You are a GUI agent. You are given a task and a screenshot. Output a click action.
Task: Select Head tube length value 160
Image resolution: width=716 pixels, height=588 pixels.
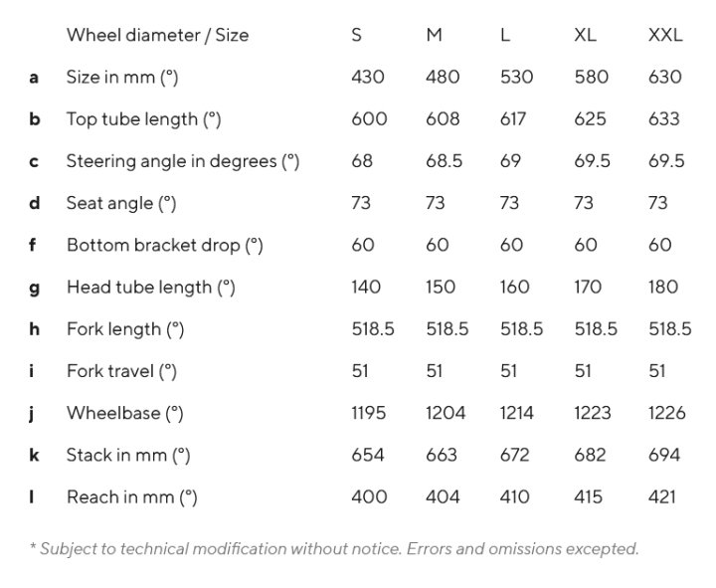[x=515, y=288]
